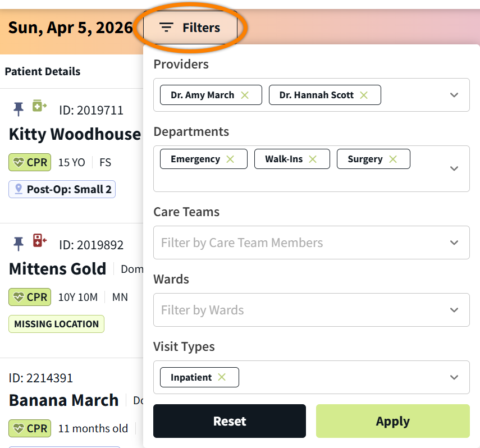Image resolution: width=480 pixels, height=448 pixels.
Task: Remove Walk-Ins department filter chip
Action: (313, 159)
